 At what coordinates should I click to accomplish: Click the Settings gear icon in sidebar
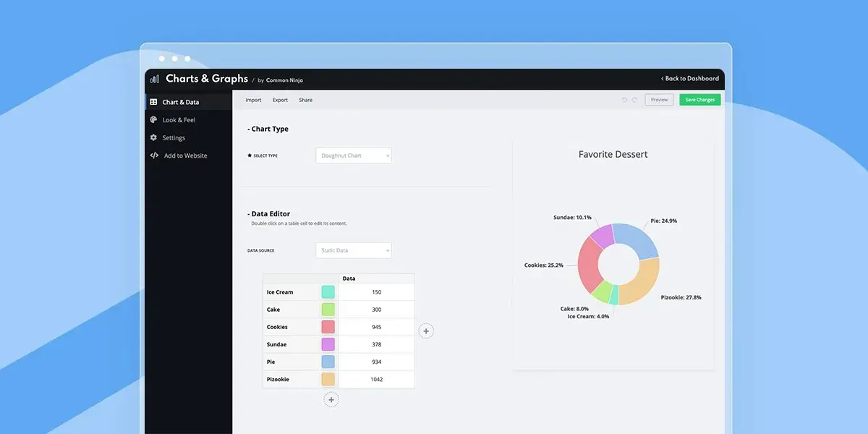(153, 137)
